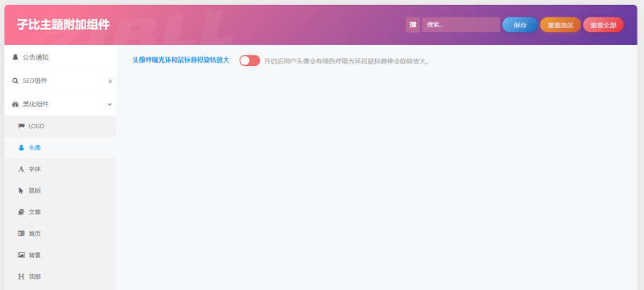Select the 头像 submenu item

[x=60, y=147]
